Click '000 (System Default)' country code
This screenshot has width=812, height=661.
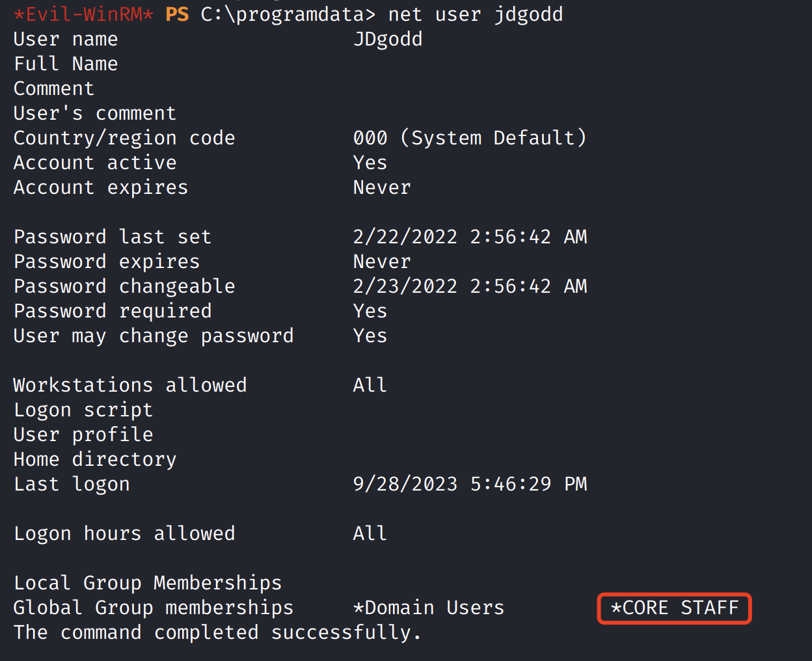(470, 138)
